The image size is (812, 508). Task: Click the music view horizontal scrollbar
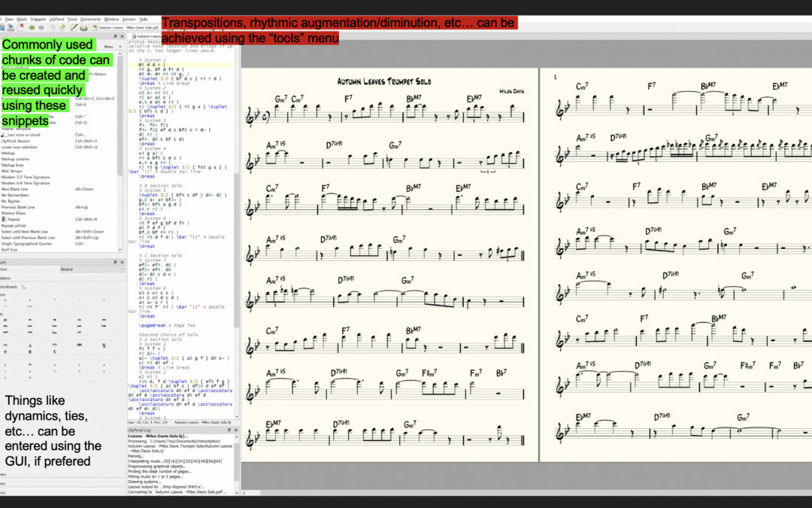coord(526,492)
